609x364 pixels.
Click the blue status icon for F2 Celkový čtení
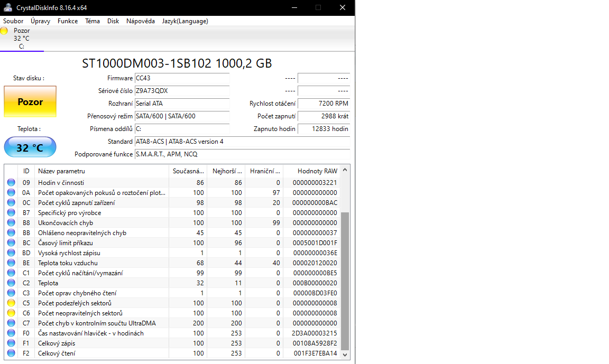click(x=11, y=353)
